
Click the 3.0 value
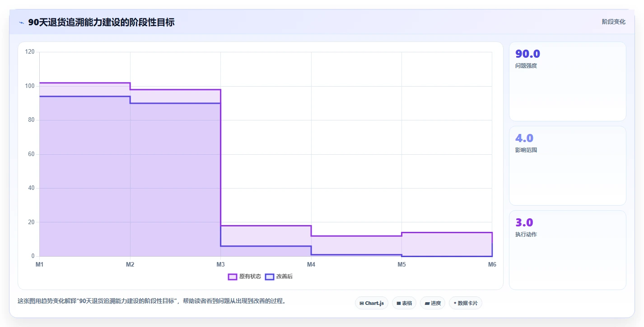524,222
